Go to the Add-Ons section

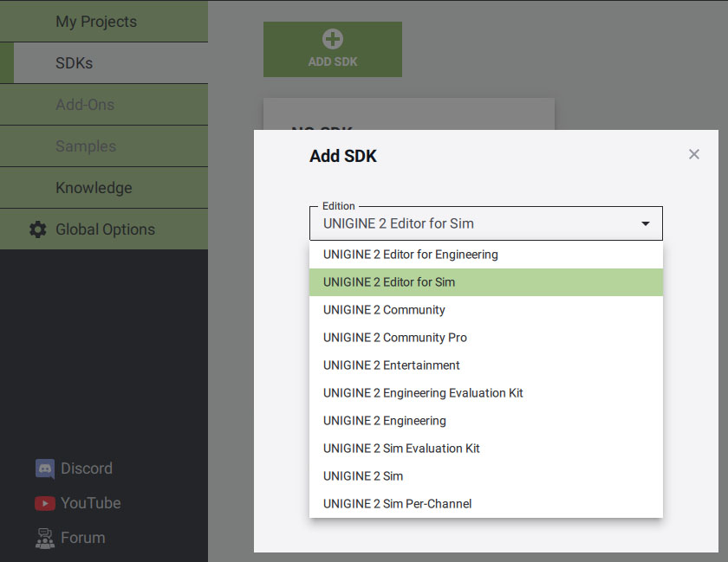coord(104,105)
